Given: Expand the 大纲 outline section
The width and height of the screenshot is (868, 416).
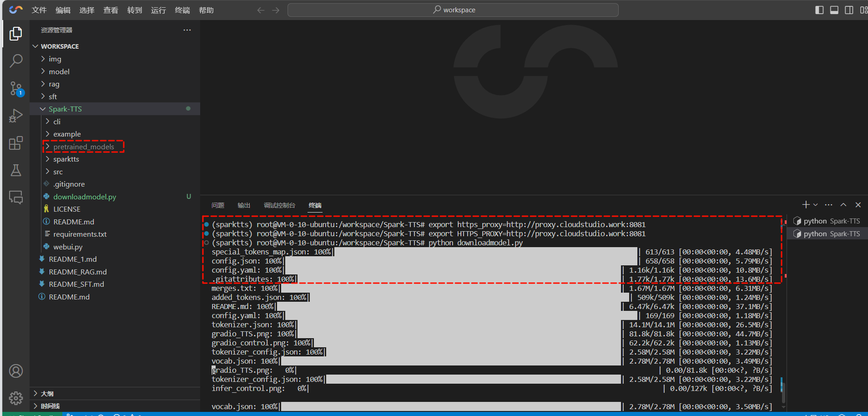Looking at the screenshot, I should click(x=115, y=393).
